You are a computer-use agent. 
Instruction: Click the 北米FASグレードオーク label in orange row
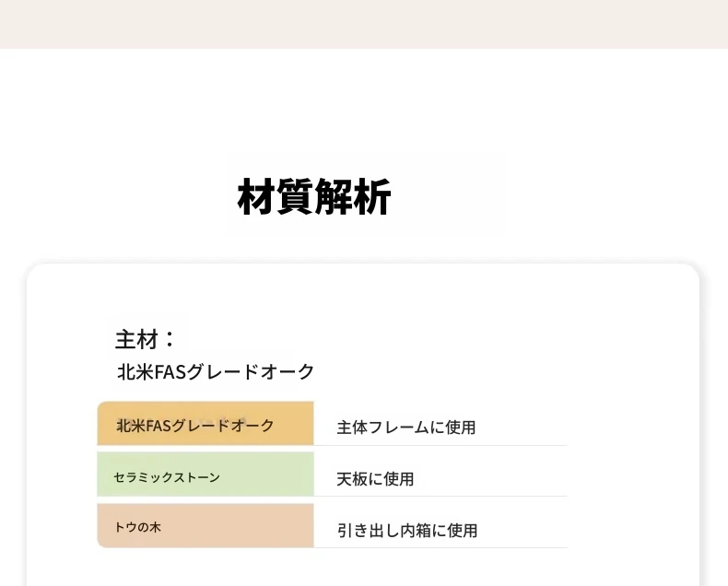195,426
